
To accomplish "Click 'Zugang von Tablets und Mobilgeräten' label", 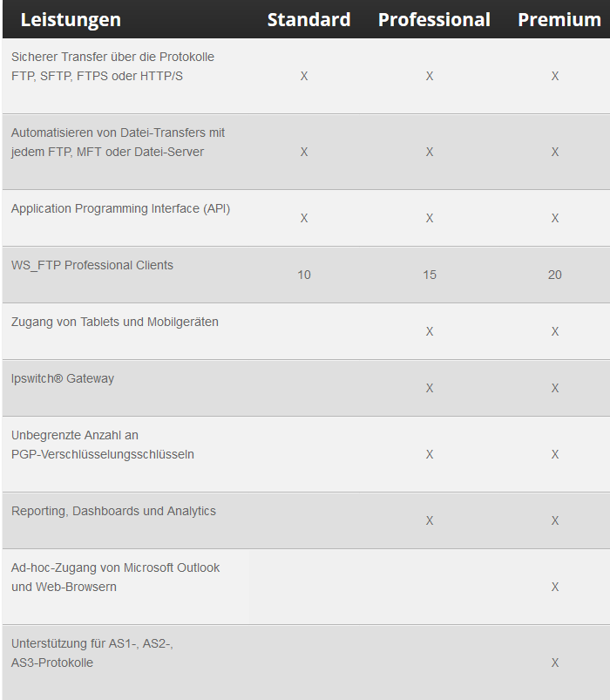I will tap(115, 322).
